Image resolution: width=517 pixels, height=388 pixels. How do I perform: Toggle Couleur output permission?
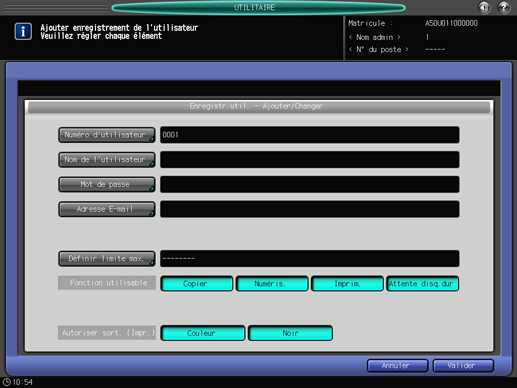(x=203, y=333)
